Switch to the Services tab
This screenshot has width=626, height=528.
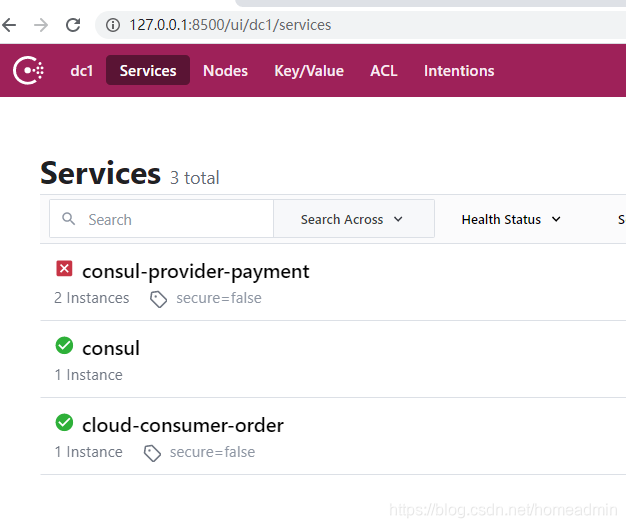(x=148, y=70)
